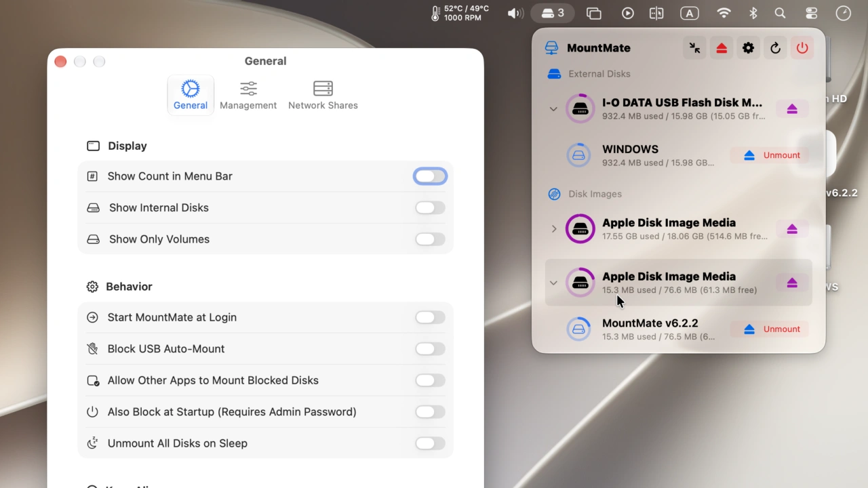
Task: Click the collapse-all arrows icon in MountMate
Action: (694, 48)
